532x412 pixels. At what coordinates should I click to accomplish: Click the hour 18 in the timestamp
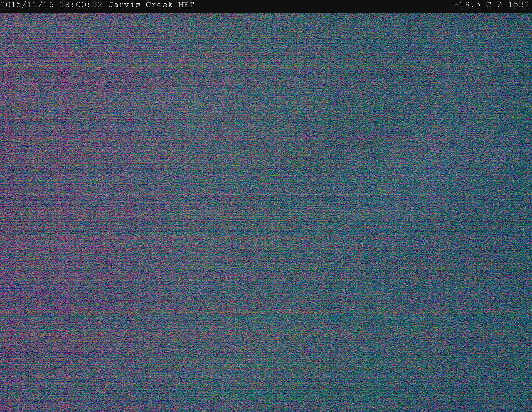(64, 5)
